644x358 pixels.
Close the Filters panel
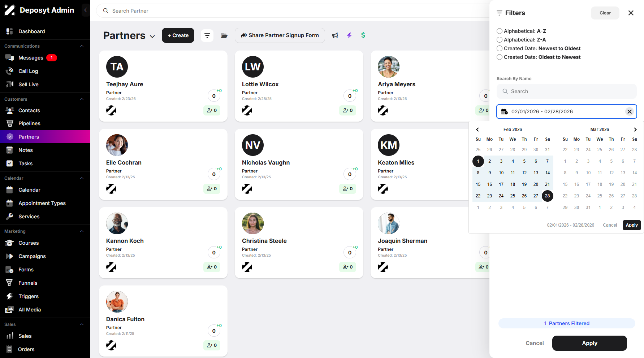point(631,13)
